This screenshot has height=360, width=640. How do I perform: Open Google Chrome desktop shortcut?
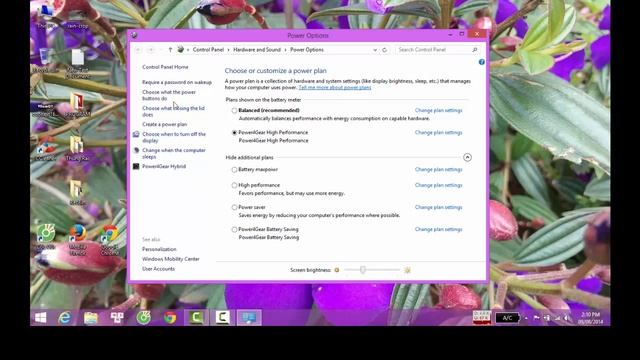(x=109, y=240)
